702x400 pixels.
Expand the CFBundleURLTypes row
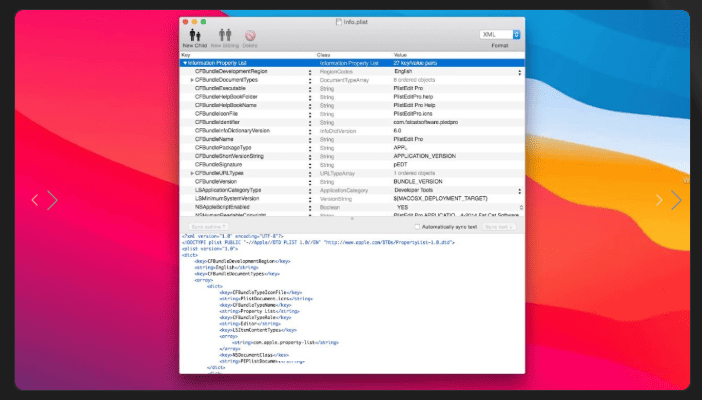192,173
